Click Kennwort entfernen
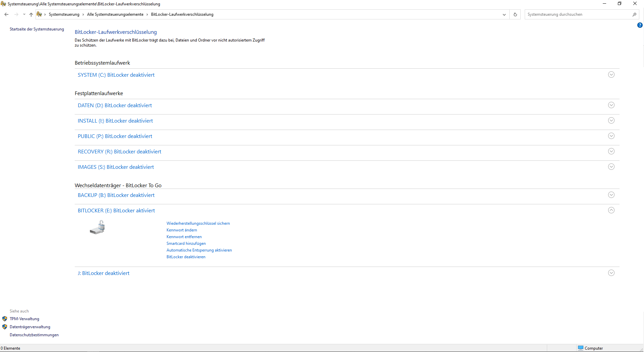The height and width of the screenshot is (352, 644). click(x=184, y=237)
